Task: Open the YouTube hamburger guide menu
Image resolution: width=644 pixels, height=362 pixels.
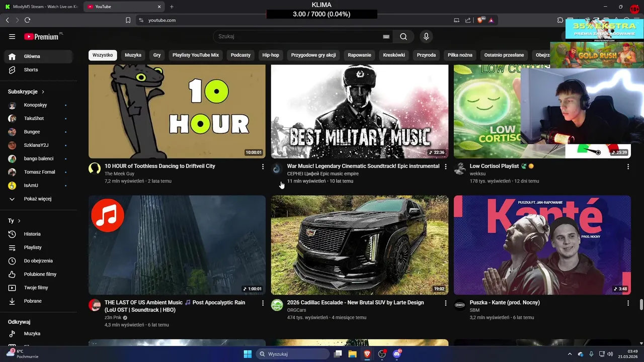Action: tap(12, 37)
